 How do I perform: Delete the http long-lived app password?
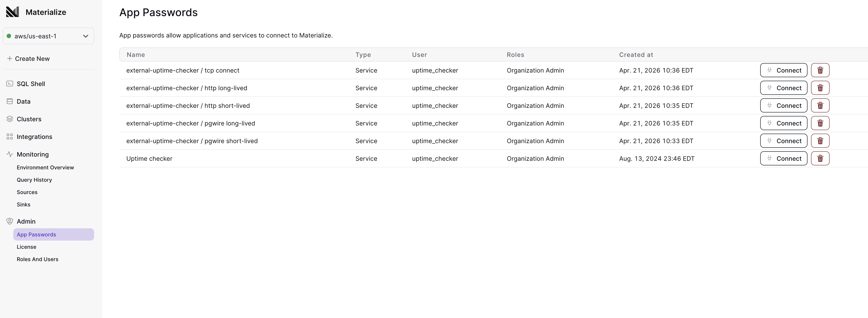click(x=820, y=88)
